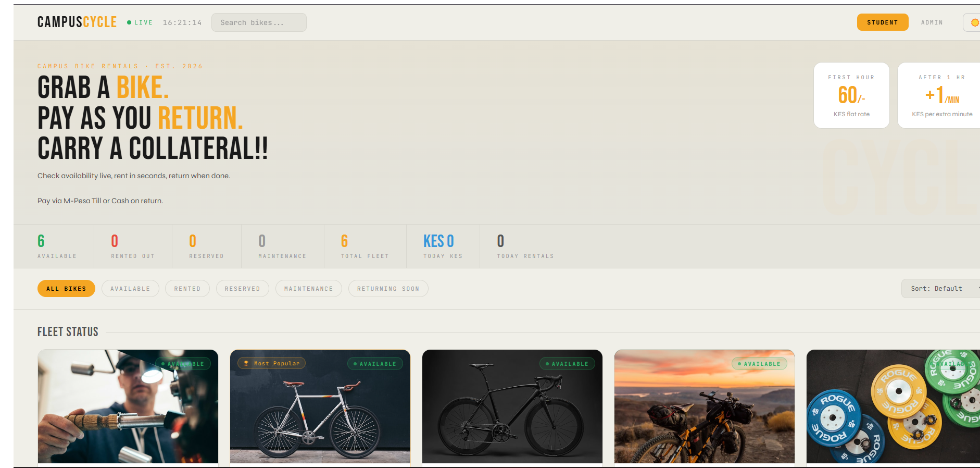The image size is (980, 468).
Task: Switch to Admin mode
Action: (x=932, y=22)
